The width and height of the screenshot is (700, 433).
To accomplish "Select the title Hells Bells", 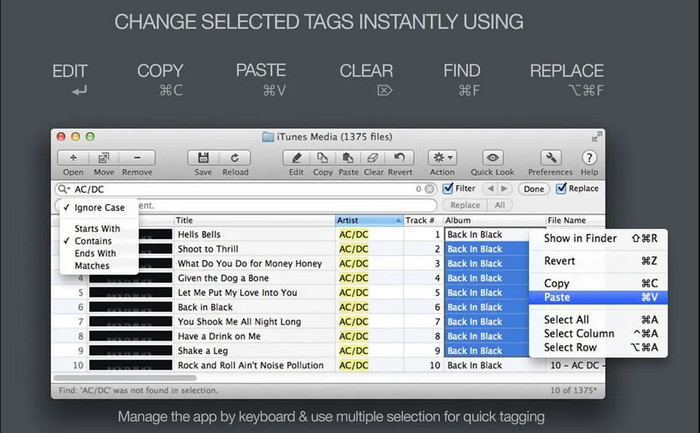I will point(199,234).
